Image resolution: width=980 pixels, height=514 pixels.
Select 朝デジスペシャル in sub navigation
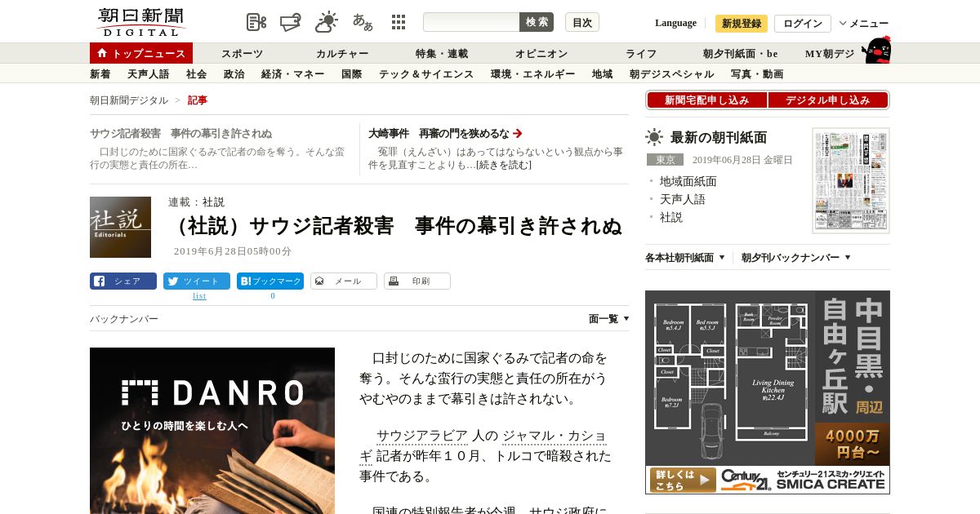672,74
